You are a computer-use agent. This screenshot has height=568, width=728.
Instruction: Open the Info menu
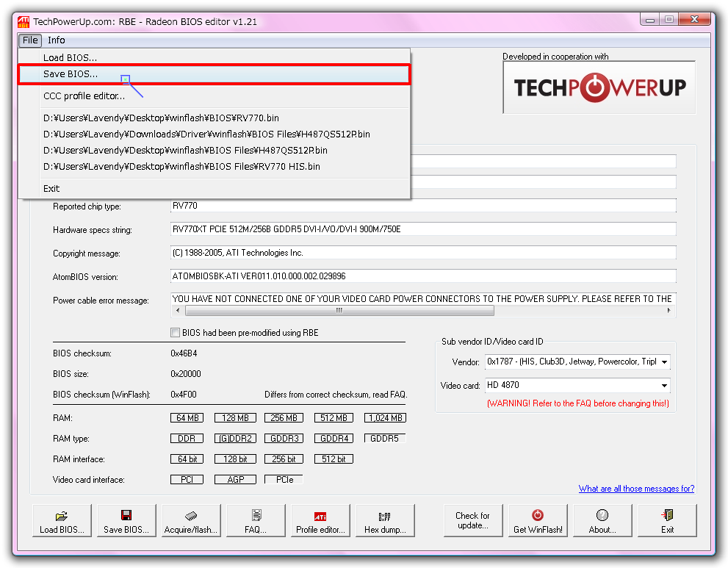(x=56, y=40)
